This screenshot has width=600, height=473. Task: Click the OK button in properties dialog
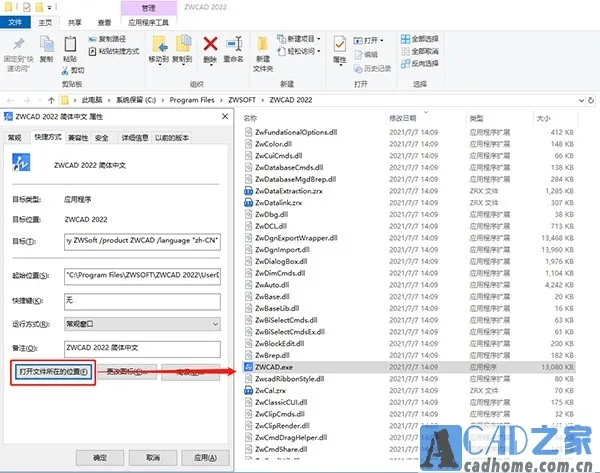(x=100, y=457)
